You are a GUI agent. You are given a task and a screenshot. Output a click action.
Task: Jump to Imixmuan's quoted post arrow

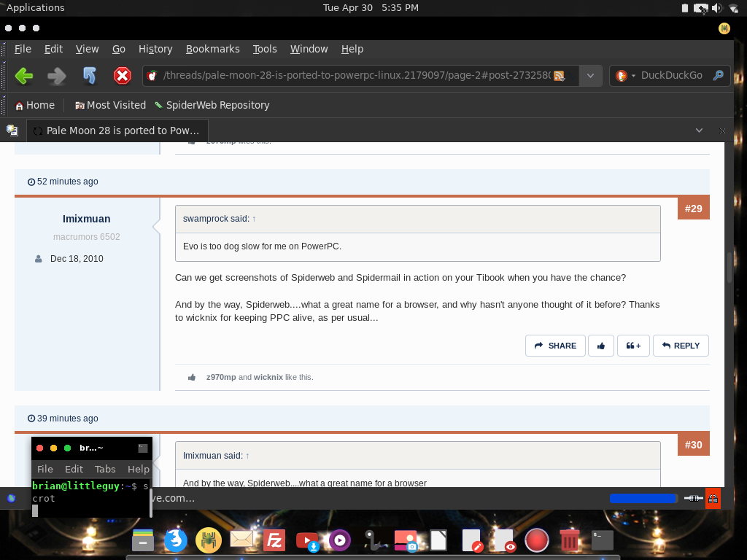pyautogui.click(x=247, y=456)
